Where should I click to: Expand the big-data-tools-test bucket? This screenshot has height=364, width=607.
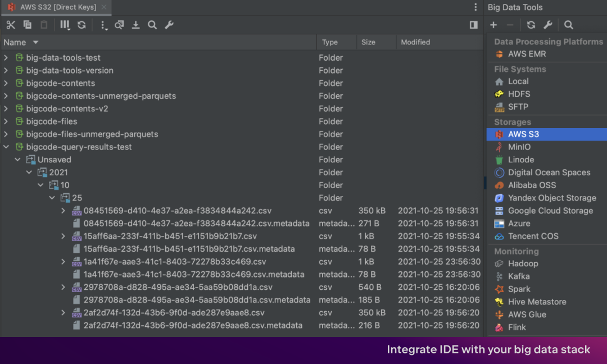tap(6, 58)
